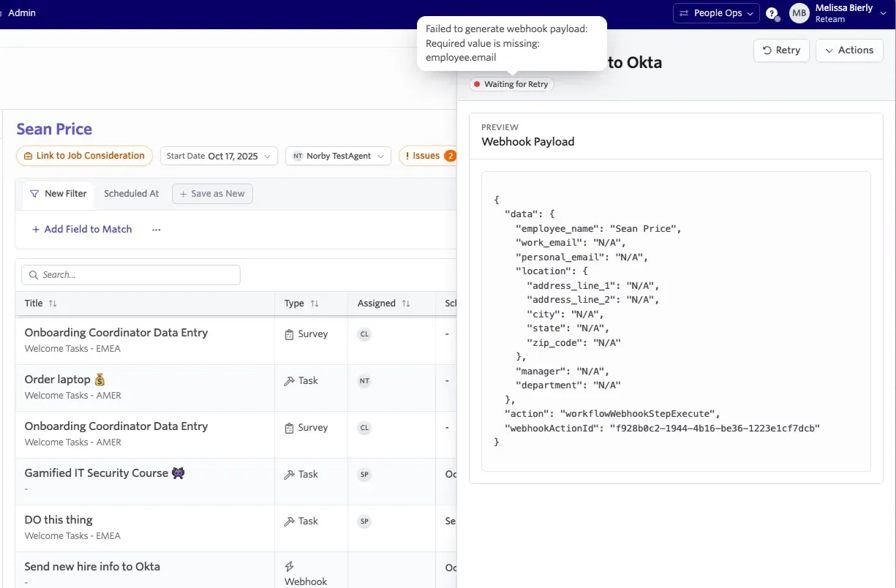896x588 pixels.
Task: Click the Survey clipboard icon on the EMEA row
Action: click(x=290, y=334)
